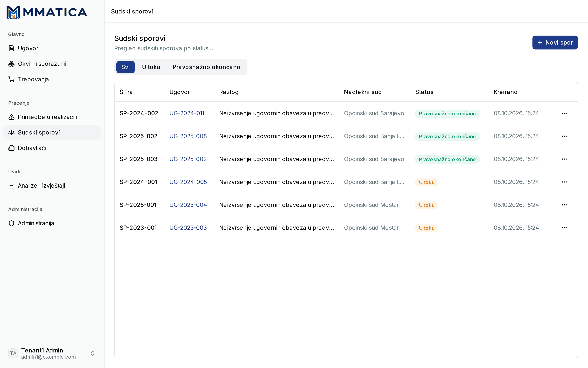The image size is (588, 368).
Task: Click the MMATICA logo icon
Action: (x=13, y=12)
